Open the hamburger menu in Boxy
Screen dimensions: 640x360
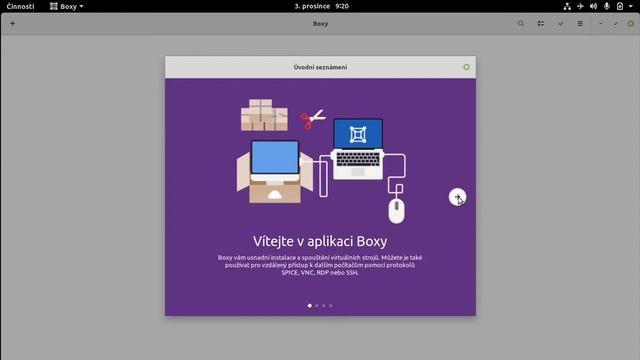(580, 24)
